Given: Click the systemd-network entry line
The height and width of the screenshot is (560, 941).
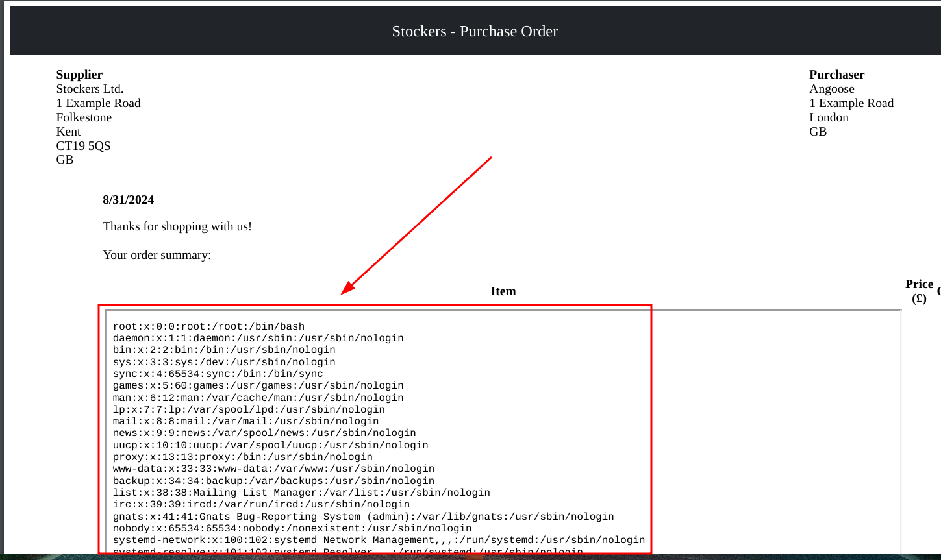Looking at the screenshot, I should coord(379,540).
